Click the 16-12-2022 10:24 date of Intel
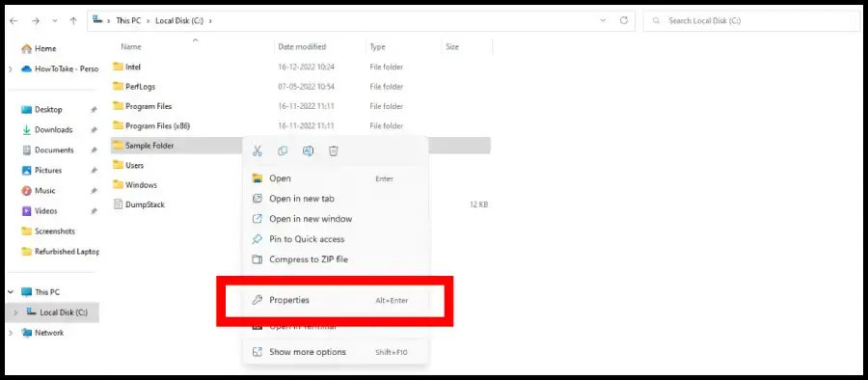 point(306,67)
